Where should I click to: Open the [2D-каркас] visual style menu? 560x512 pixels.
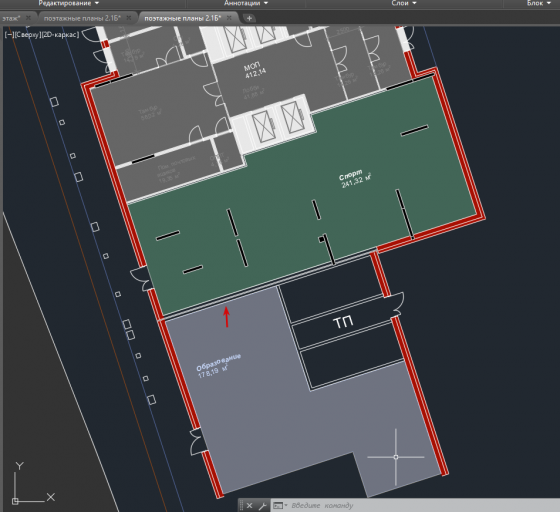pos(60,35)
